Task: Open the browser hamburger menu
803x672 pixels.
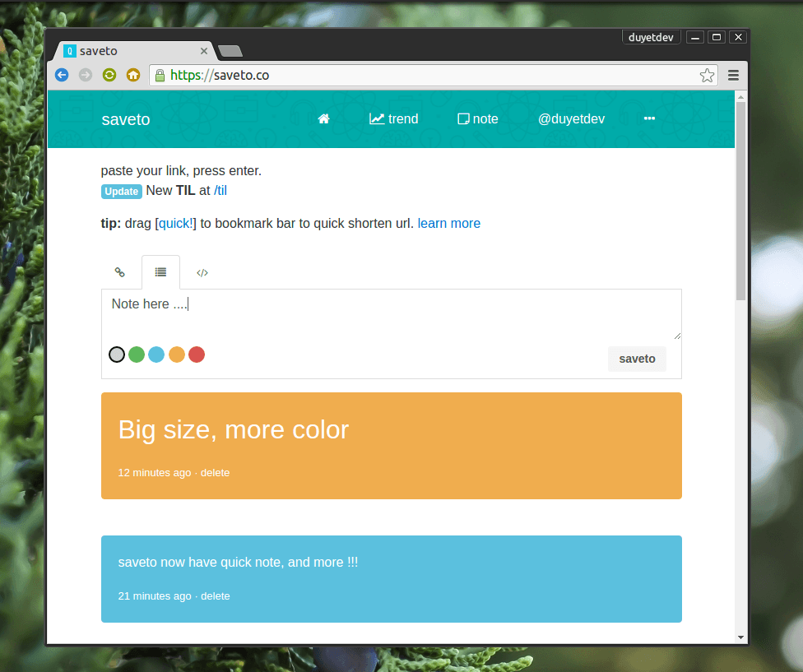Action: (733, 75)
